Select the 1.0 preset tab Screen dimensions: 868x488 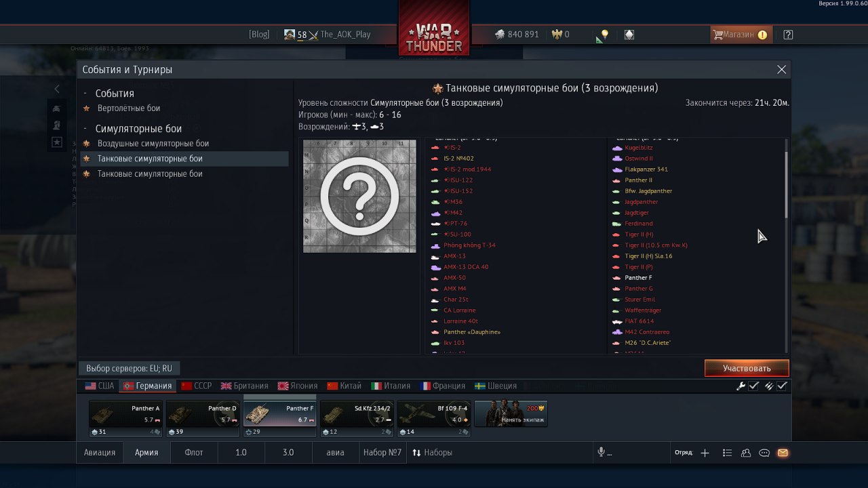[241, 453]
